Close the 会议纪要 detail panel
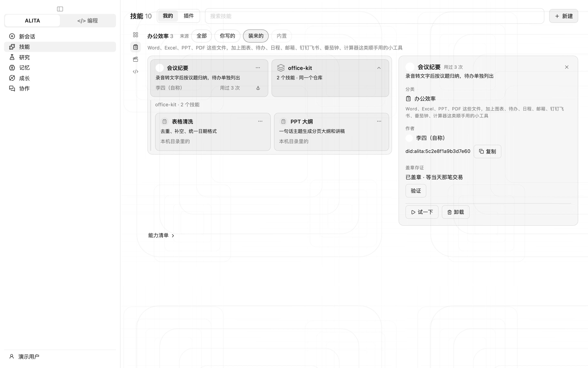The image size is (588, 368). (567, 67)
